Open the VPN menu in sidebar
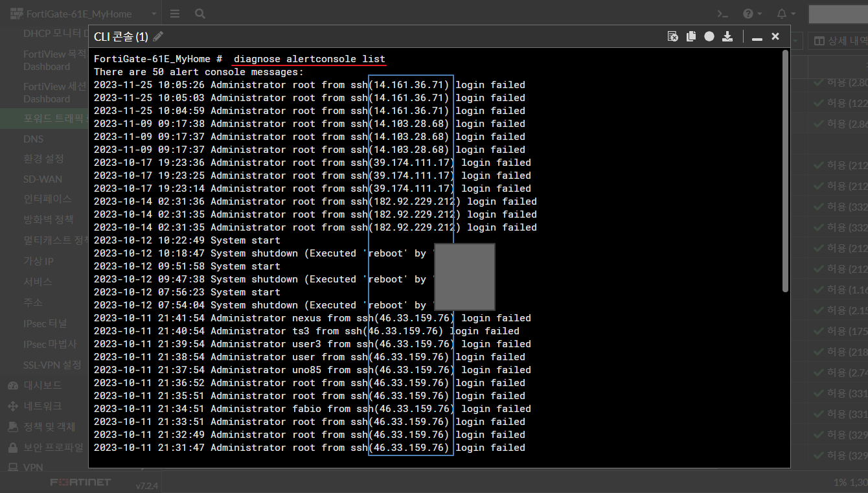The height and width of the screenshot is (493, 868). (x=33, y=467)
